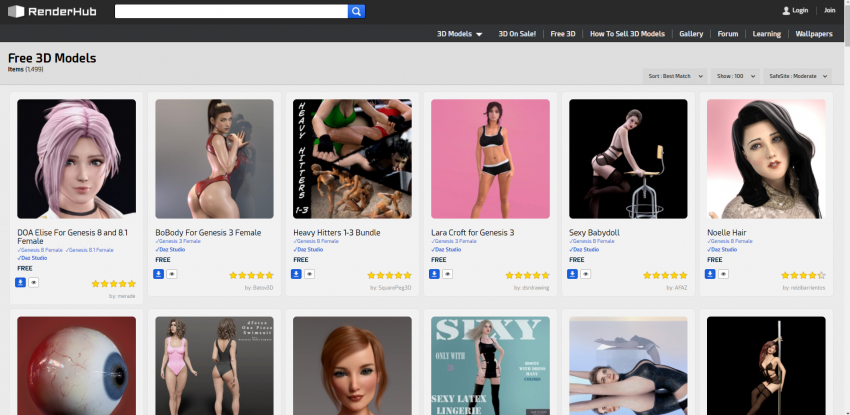This screenshot has height=415, width=850.
Task: Click star rating on Noelle Hair card
Action: click(x=803, y=275)
